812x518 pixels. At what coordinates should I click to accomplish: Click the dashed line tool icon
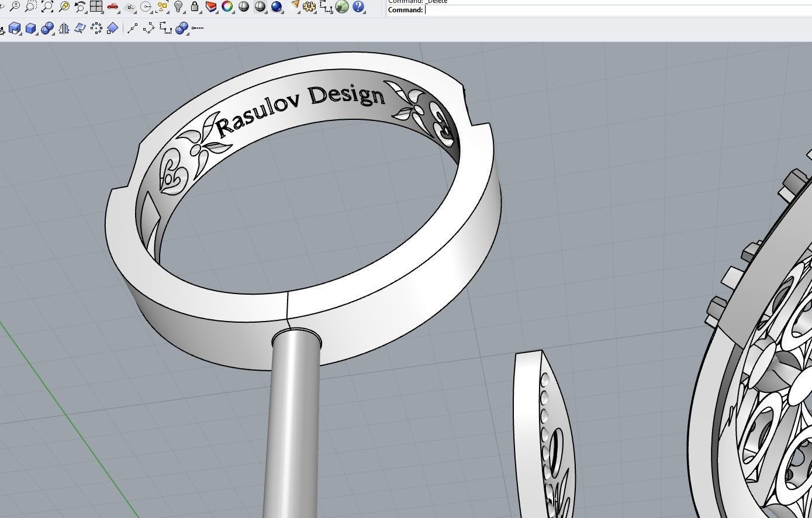198,28
